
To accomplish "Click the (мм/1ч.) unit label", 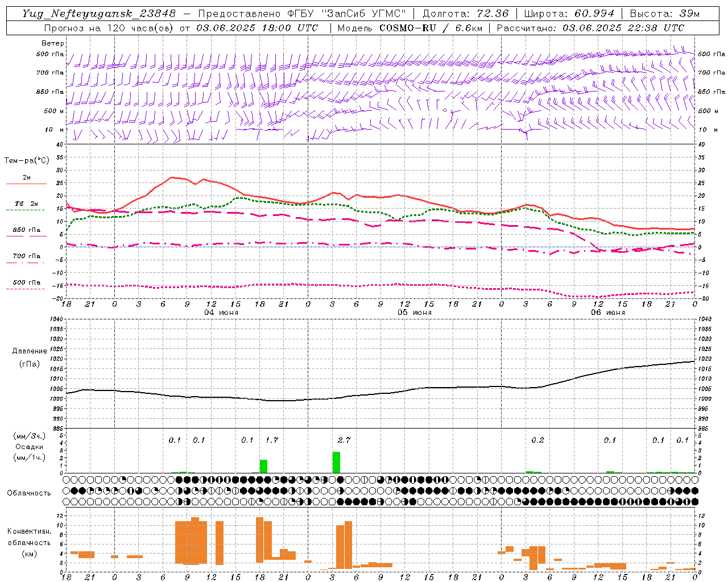I will (x=29, y=458).
